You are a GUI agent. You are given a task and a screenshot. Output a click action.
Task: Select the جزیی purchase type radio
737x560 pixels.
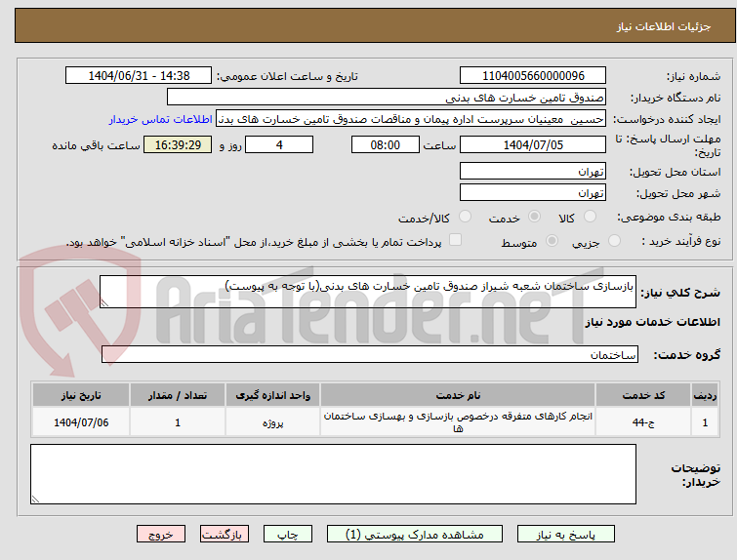point(614,241)
